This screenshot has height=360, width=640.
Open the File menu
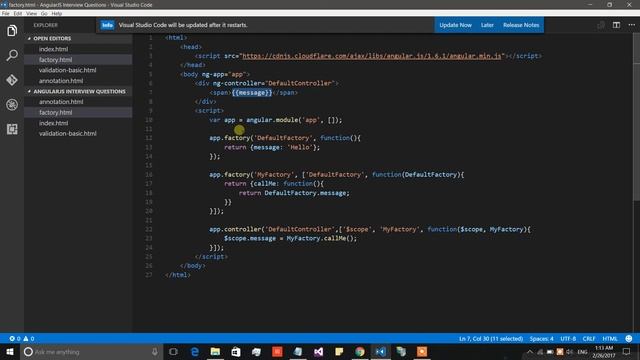coord(6,13)
